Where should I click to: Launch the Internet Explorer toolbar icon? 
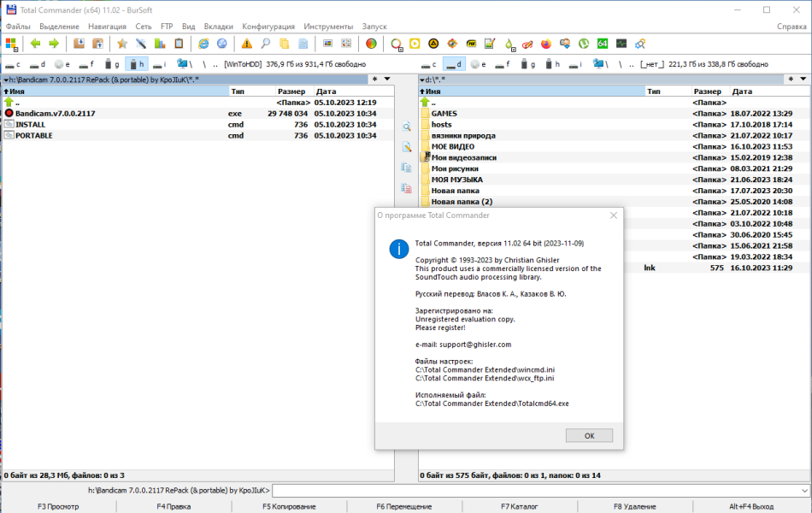tap(203, 44)
